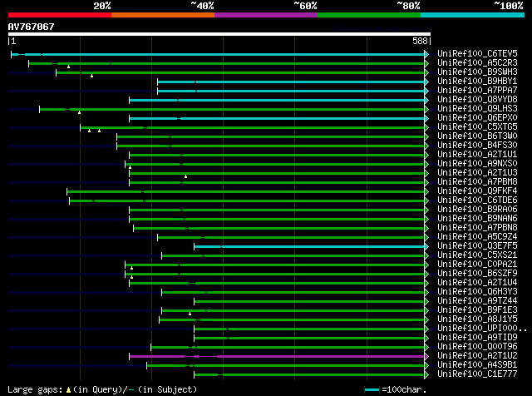This screenshot has height=396, width=532.
Task: Click UniRef100_A9TZ44 hit name
Action: pyautogui.click(x=477, y=301)
